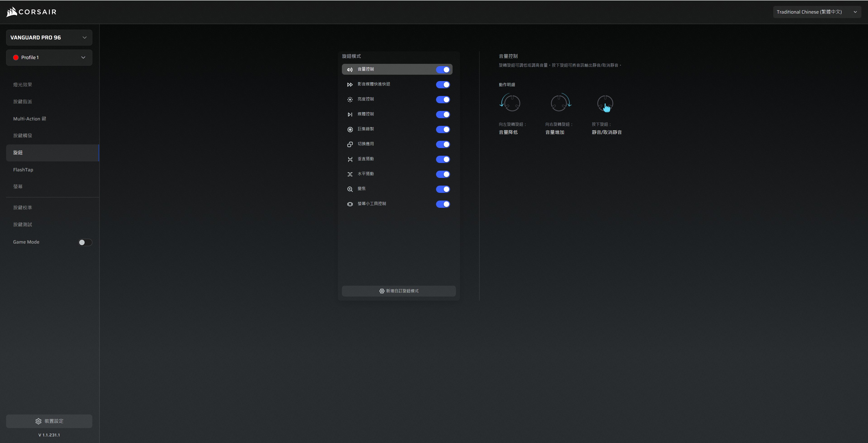The width and height of the screenshot is (868, 443).
Task: Click the macro recording circle icon
Action: [350, 129]
